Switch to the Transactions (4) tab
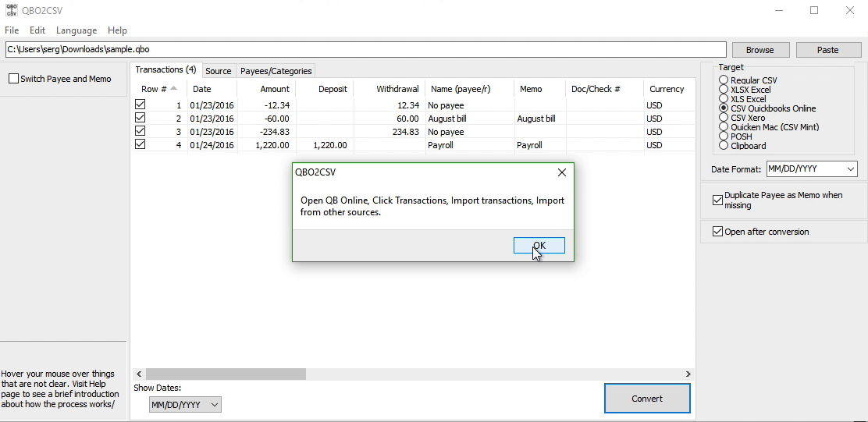Viewport: 868px width, 422px height. click(x=165, y=69)
